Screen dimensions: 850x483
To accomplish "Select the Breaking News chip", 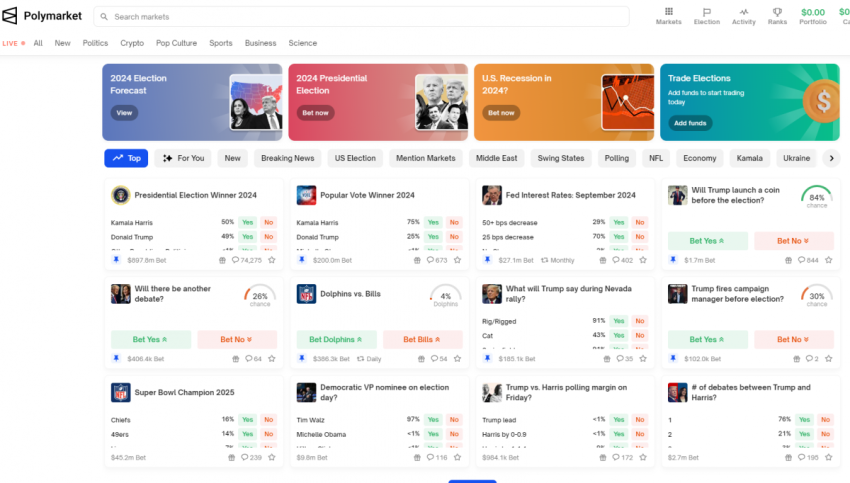I will tap(287, 158).
